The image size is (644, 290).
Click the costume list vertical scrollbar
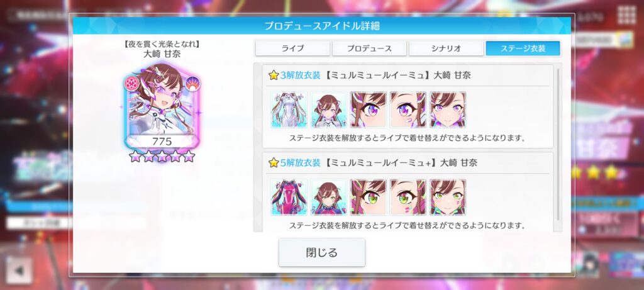click(x=558, y=144)
